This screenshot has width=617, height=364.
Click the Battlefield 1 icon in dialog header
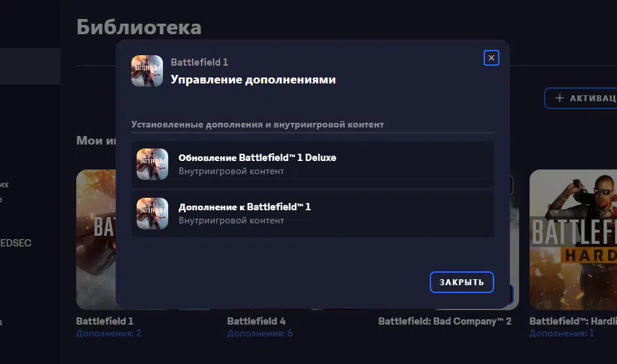(x=147, y=71)
